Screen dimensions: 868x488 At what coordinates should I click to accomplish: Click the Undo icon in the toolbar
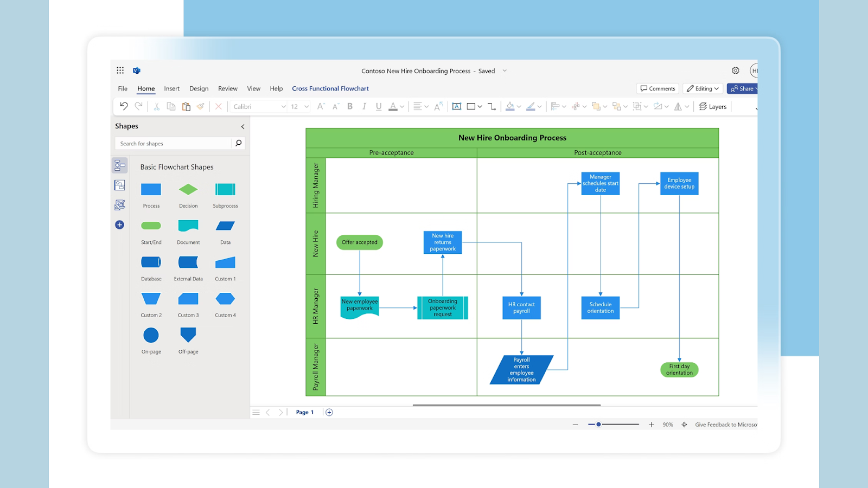[124, 106]
